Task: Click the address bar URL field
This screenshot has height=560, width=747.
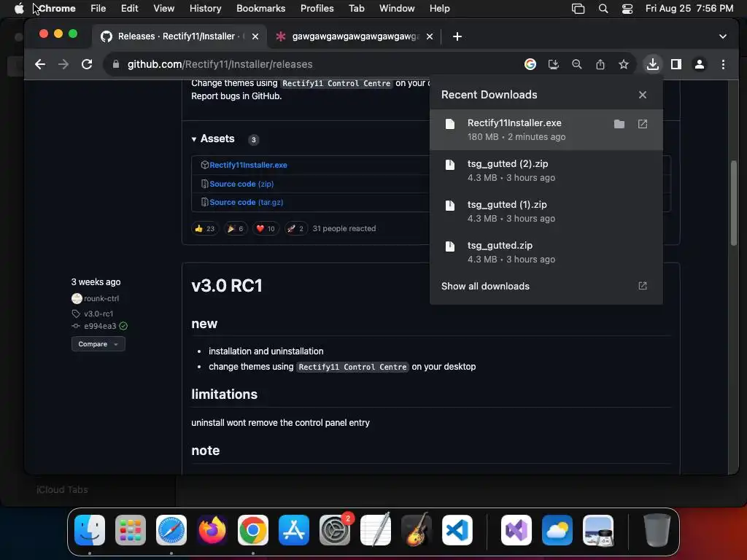Action: pyautogui.click(x=314, y=64)
